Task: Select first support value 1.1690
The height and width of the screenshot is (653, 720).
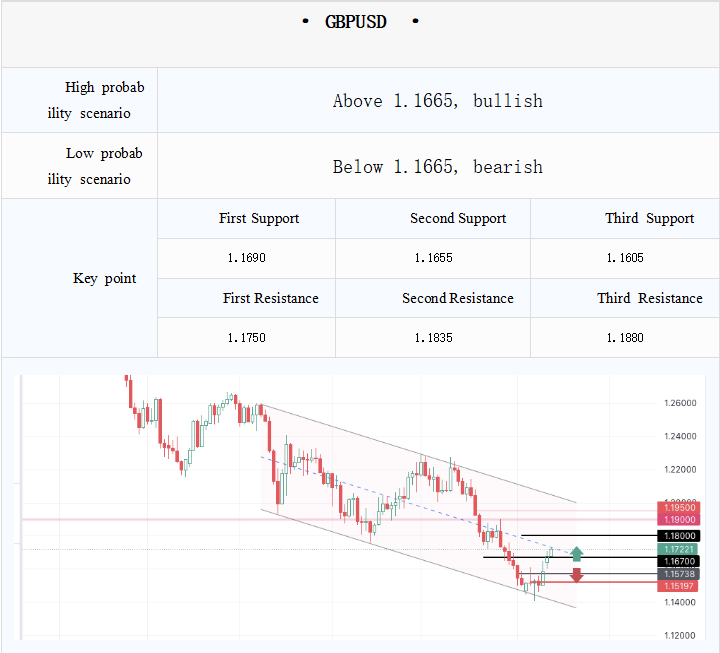Action: (247, 258)
